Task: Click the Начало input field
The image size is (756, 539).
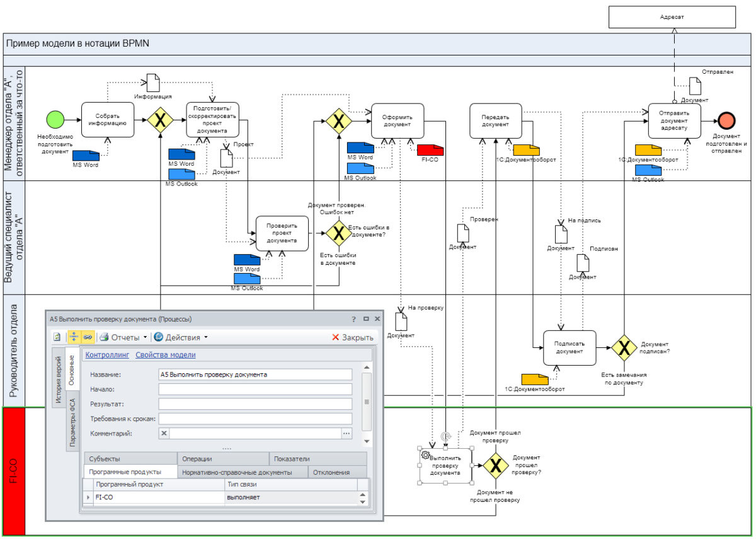Action: [x=255, y=389]
